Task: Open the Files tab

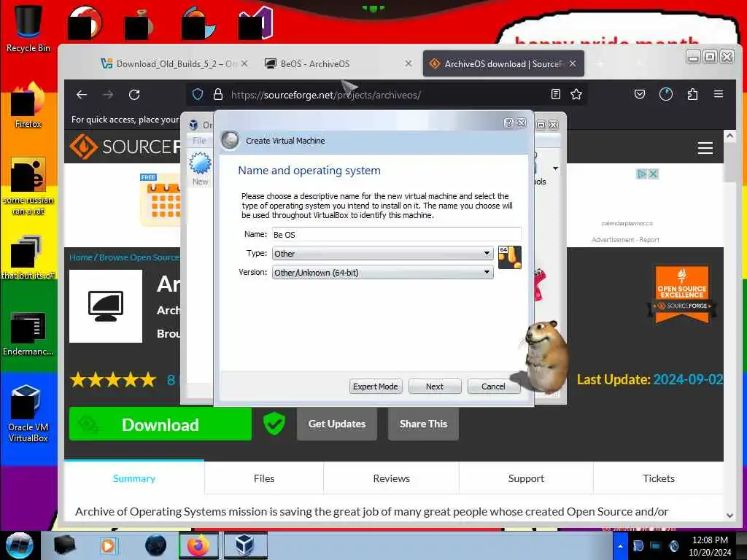Action: 264,478
